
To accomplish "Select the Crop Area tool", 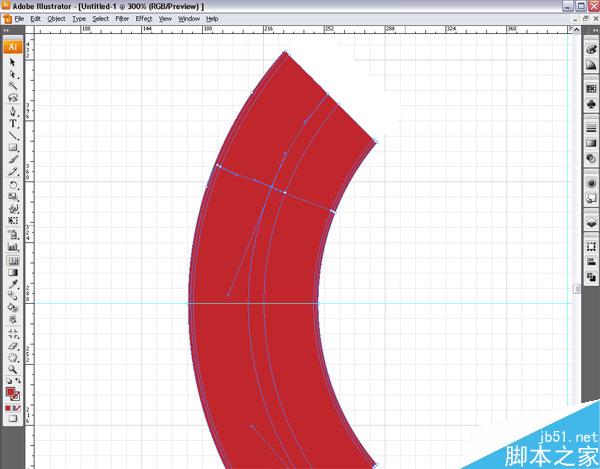I will [13, 334].
